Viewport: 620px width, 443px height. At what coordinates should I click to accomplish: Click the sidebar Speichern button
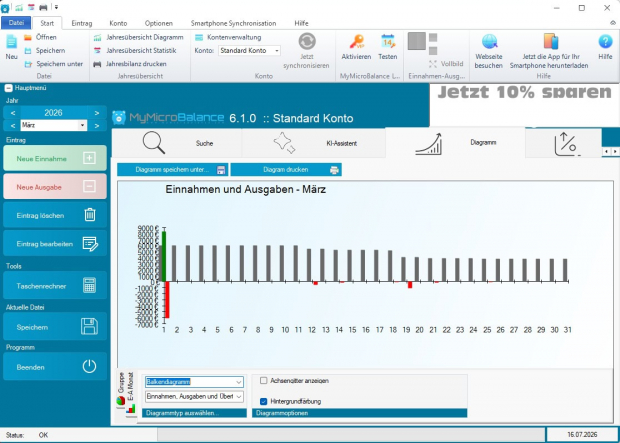pyautogui.click(x=55, y=327)
